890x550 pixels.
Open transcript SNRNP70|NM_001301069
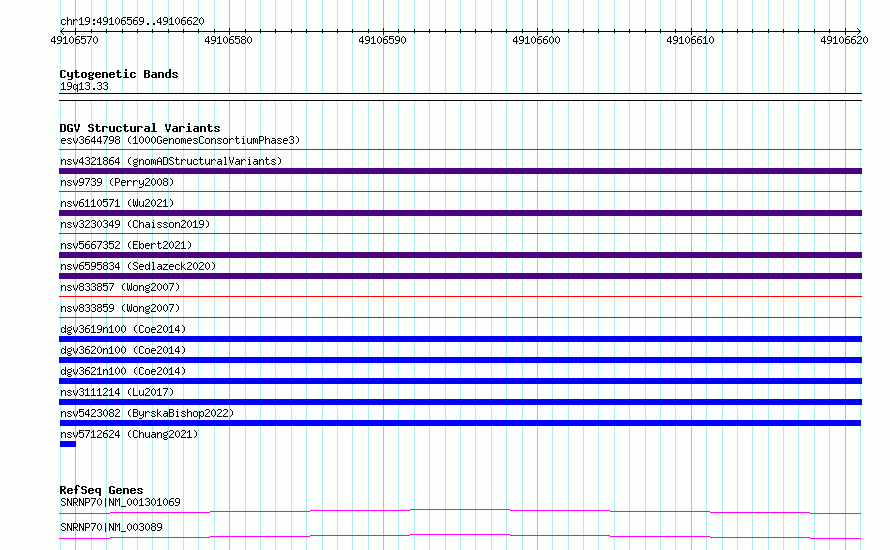(120, 502)
